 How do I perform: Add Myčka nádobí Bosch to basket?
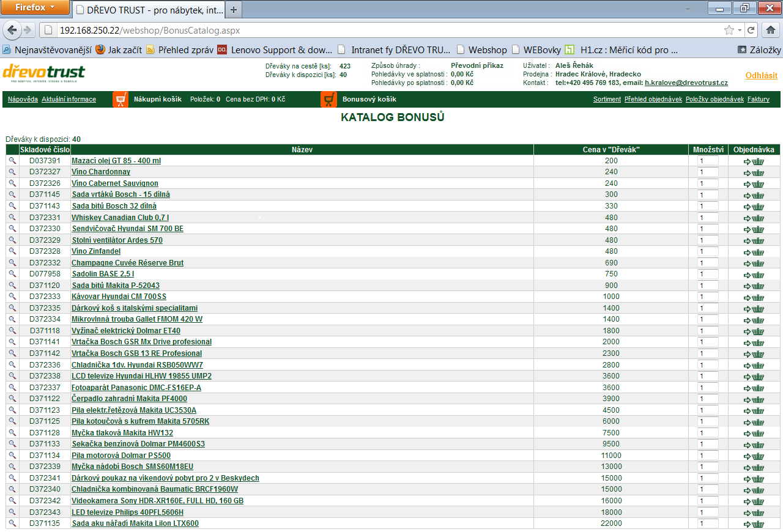coord(754,467)
